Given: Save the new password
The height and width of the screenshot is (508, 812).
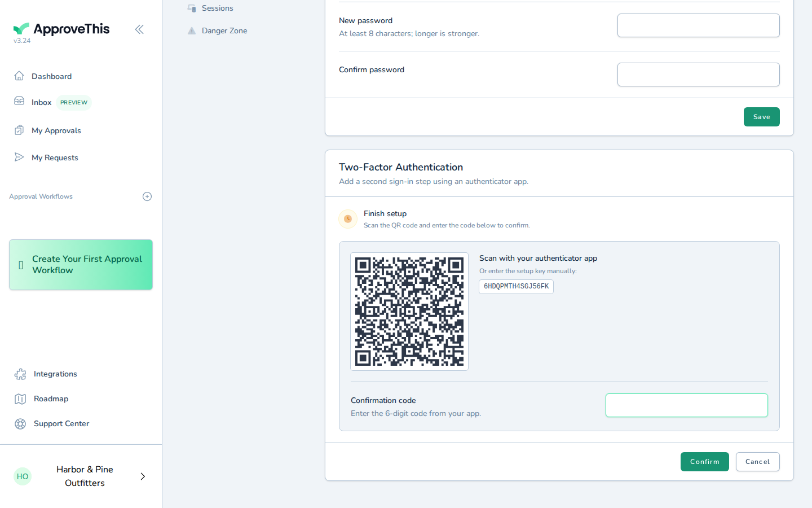Looking at the screenshot, I should [761, 117].
